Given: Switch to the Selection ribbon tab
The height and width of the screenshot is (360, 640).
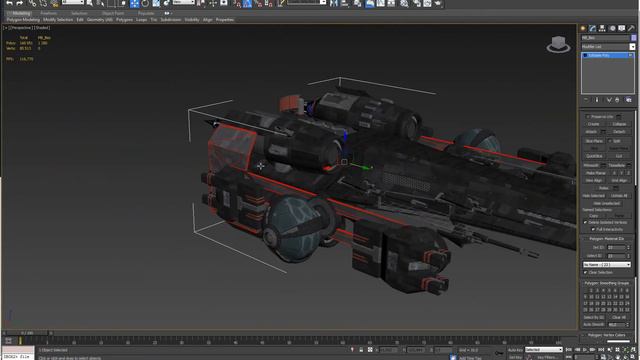Looking at the screenshot, I should point(79,13).
